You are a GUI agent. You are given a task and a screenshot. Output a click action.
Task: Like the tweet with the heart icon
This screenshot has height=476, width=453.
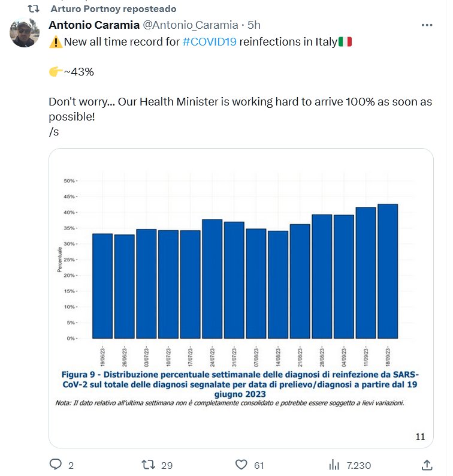pyautogui.click(x=241, y=465)
